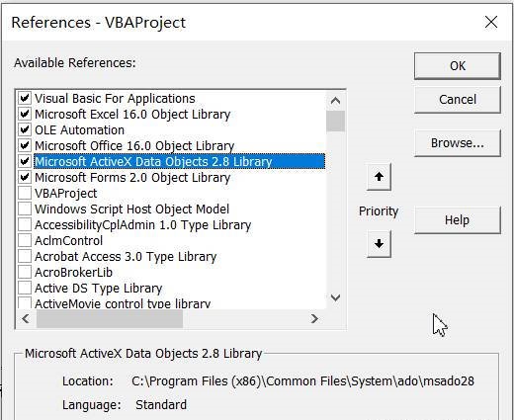Move reference priority up with arrow
This screenshot has height=420, width=514.
tap(379, 177)
